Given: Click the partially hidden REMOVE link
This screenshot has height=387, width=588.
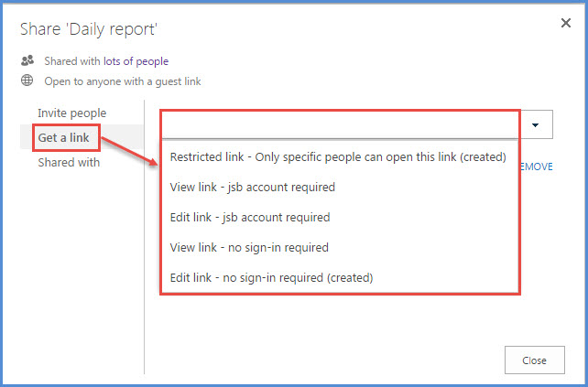Looking at the screenshot, I should click(x=537, y=167).
